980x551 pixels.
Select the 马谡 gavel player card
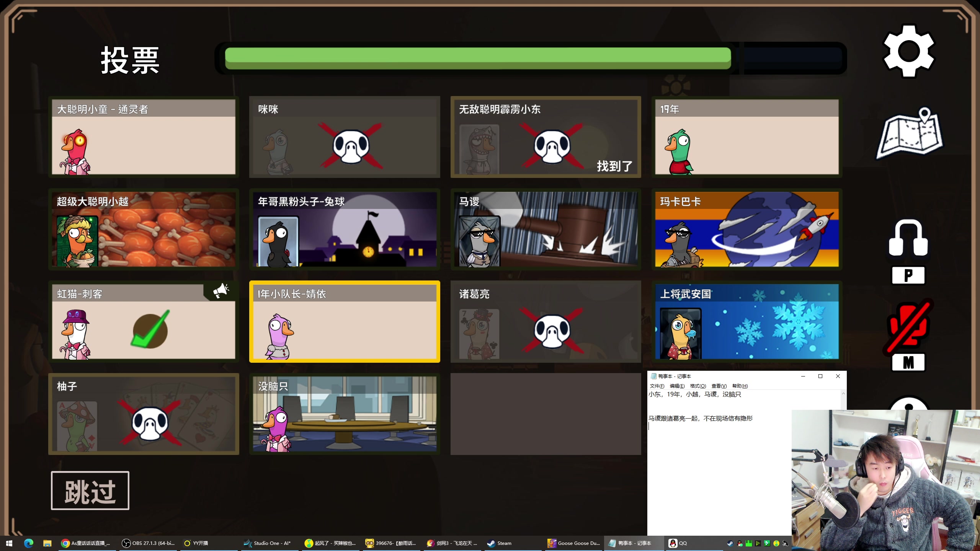click(x=546, y=230)
